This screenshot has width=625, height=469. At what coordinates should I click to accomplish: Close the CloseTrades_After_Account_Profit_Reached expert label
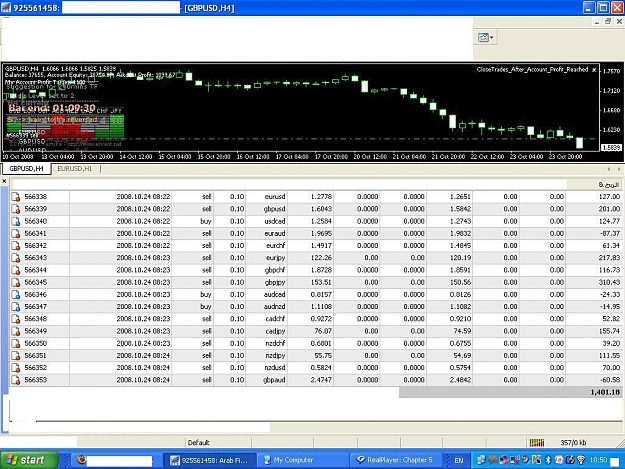click(x=594, y=70)
